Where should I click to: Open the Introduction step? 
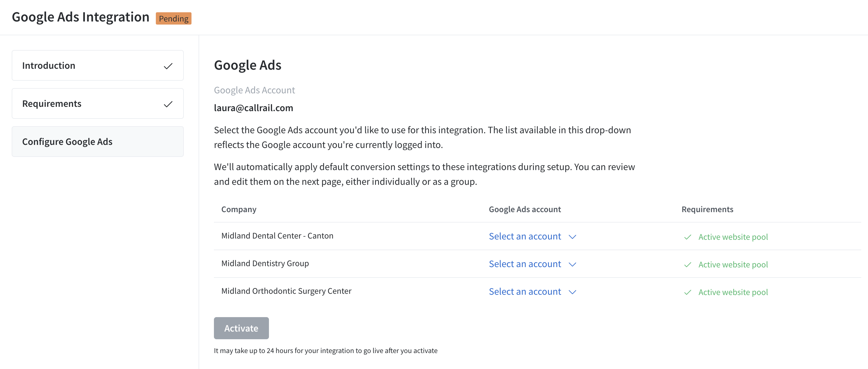tap(97, 65)
